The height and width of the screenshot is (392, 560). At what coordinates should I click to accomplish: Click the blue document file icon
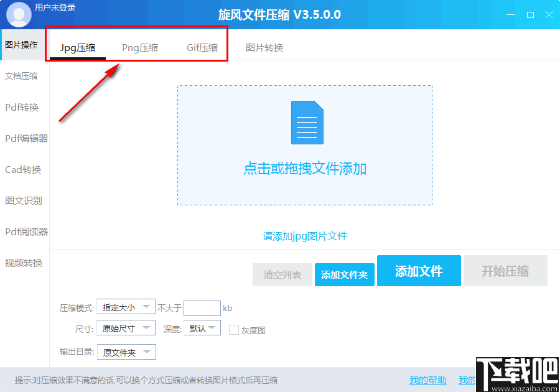coord(307,123)
